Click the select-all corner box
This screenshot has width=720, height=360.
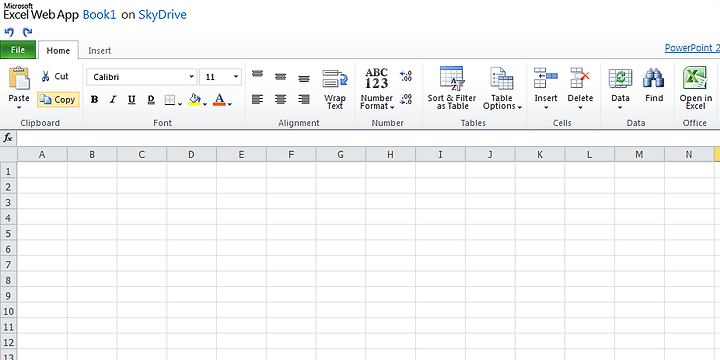pos(8,154)
